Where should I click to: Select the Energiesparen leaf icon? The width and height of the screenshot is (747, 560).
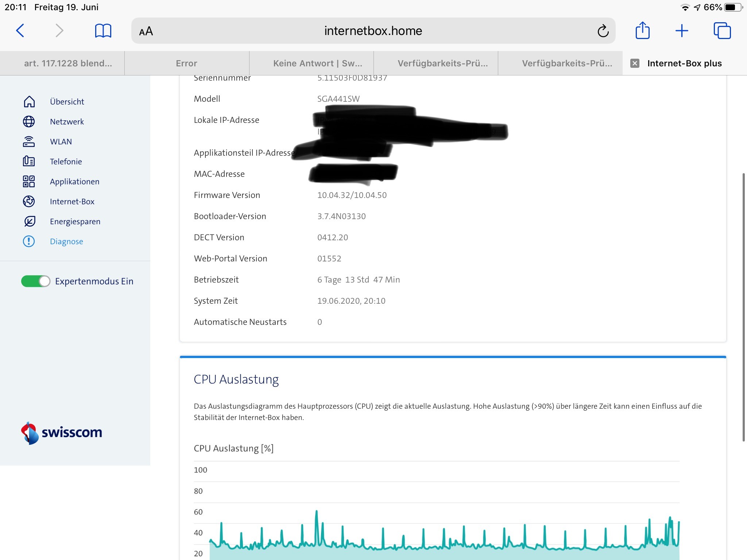(x=29, y=221)
